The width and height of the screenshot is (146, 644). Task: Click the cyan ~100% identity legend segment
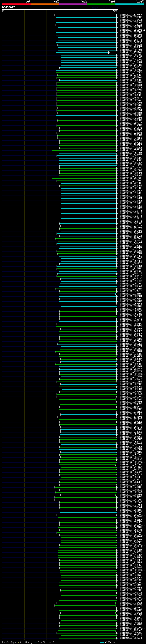[x=130, y=4]
